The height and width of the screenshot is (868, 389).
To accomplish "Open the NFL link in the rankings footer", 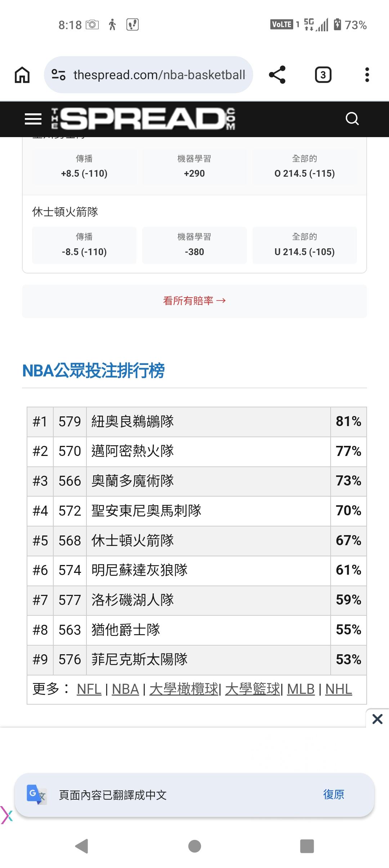I will [x=89, y=689].
